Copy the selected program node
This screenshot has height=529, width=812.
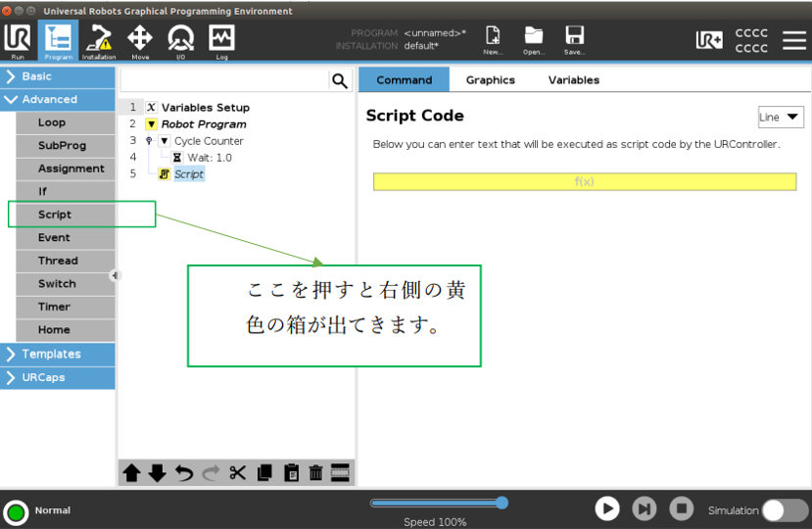264,472
